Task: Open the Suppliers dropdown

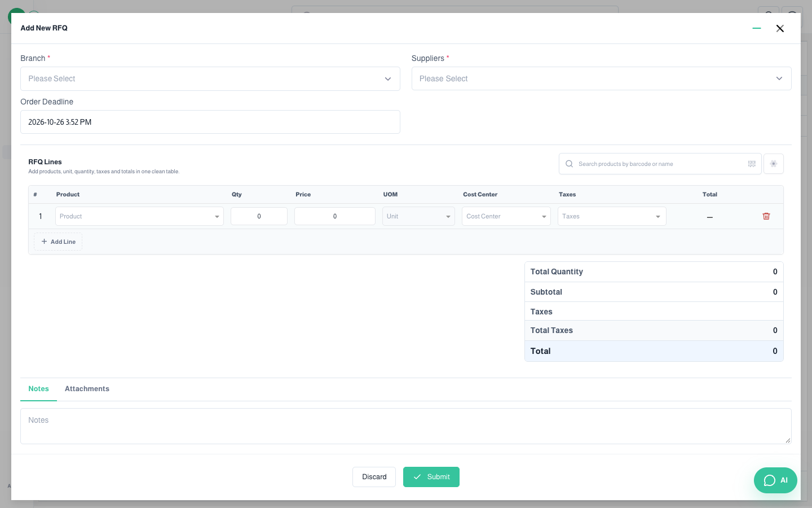Action: pyautogui.click(x=601, y=79)
